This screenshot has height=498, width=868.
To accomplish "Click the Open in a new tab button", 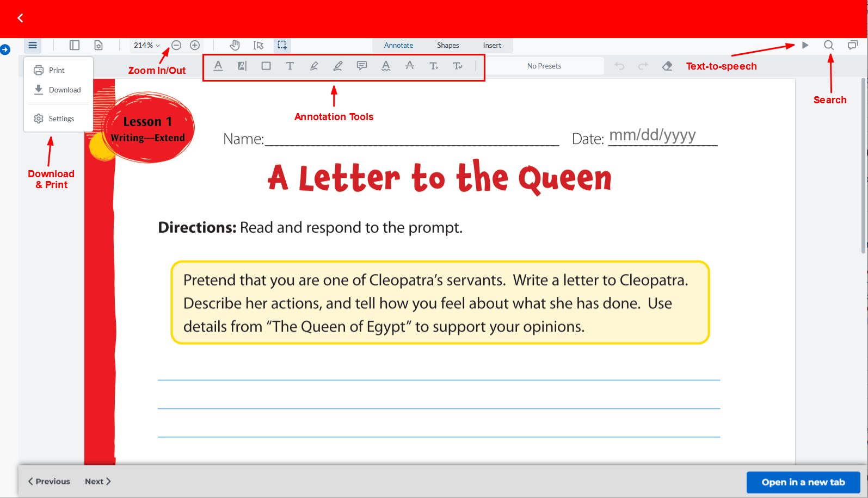I will [x=803, y=482].
